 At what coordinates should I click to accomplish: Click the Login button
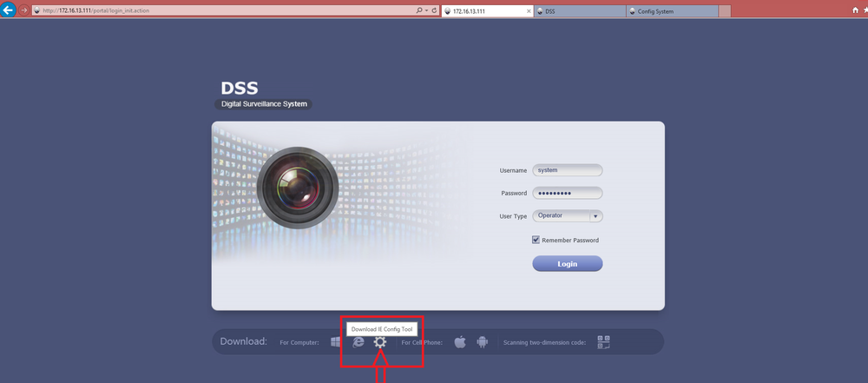coord(568,264)
